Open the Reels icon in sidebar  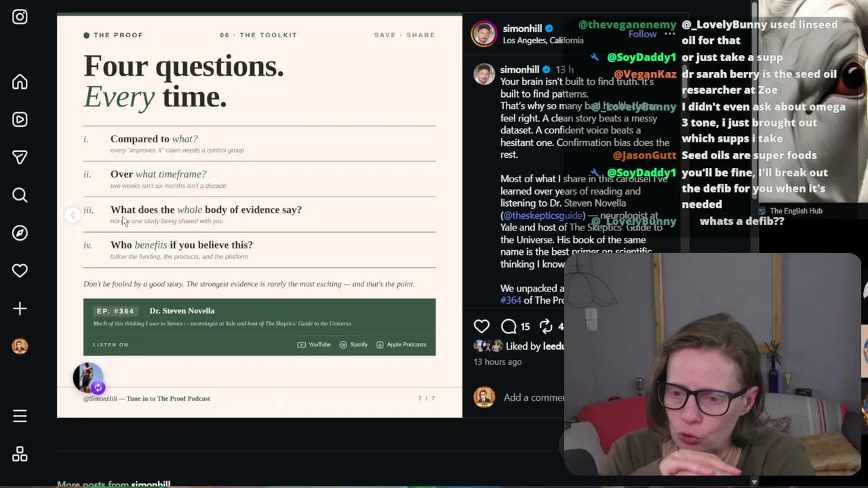pyautogui.click(x=20, y=119)
